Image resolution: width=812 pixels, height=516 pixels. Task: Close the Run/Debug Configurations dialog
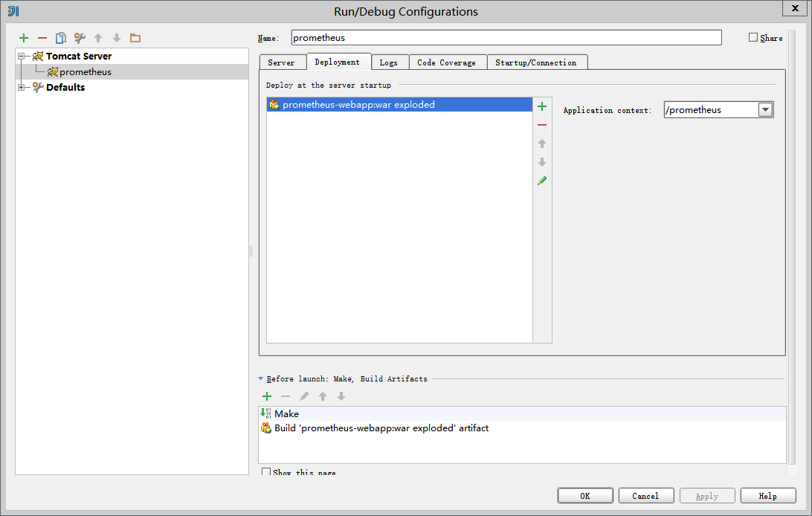795,8
